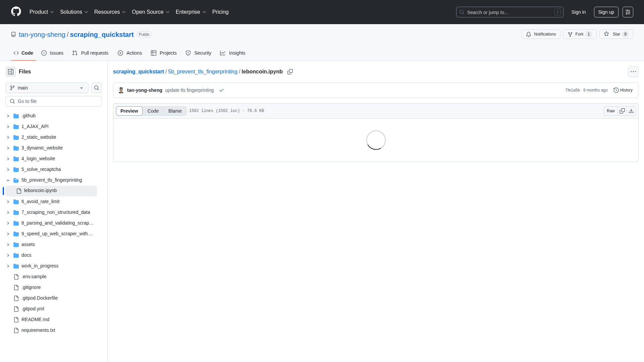Open the Product menu
644x362 pixels.
(x=42, y=12)
